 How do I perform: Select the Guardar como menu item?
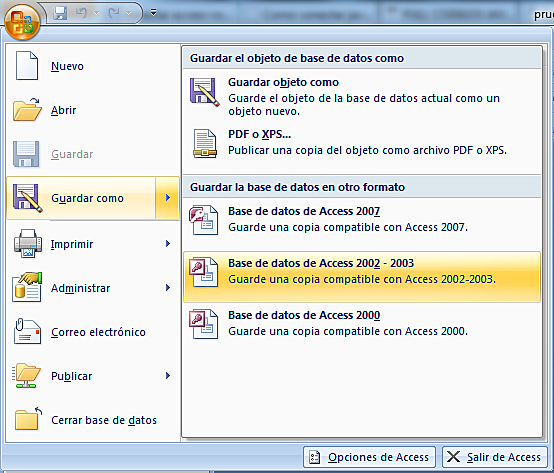pos(81,198)
